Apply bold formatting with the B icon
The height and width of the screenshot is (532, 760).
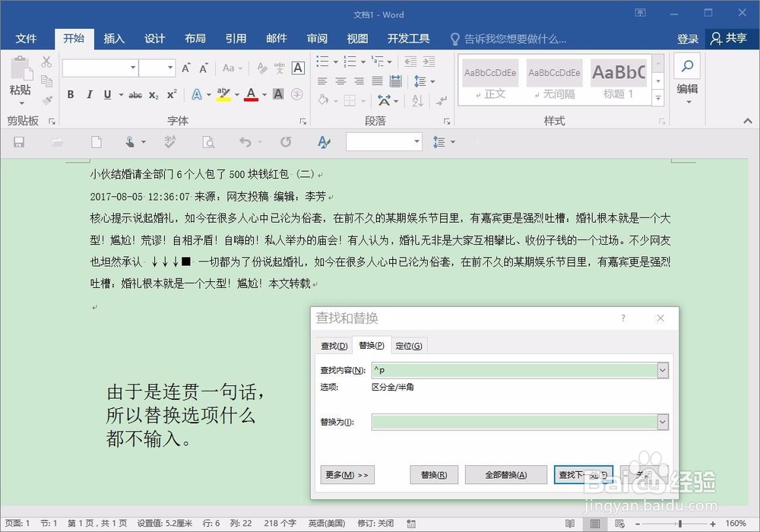pos(70,94)
